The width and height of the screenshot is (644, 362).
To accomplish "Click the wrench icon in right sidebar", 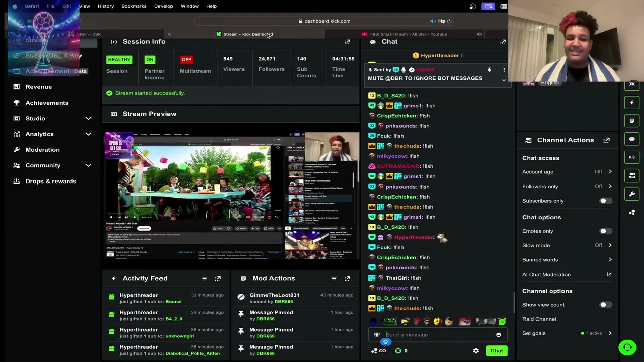I will point(632,194).
